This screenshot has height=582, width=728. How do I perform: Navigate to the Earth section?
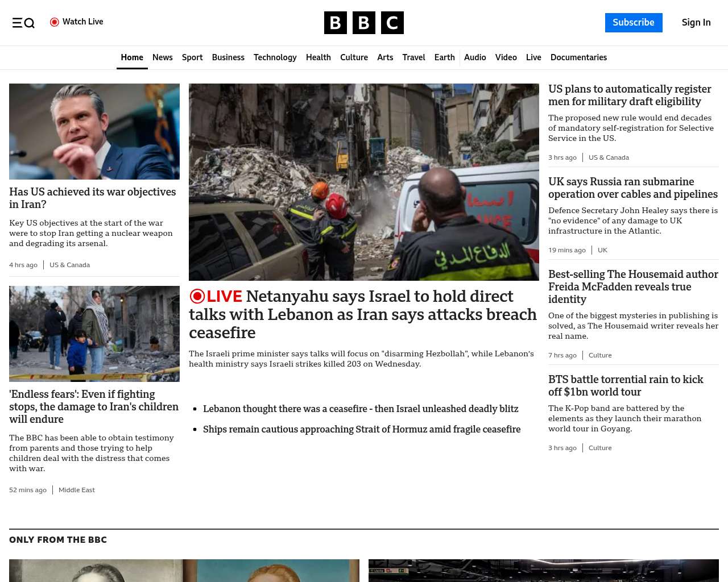pos(444,57)
